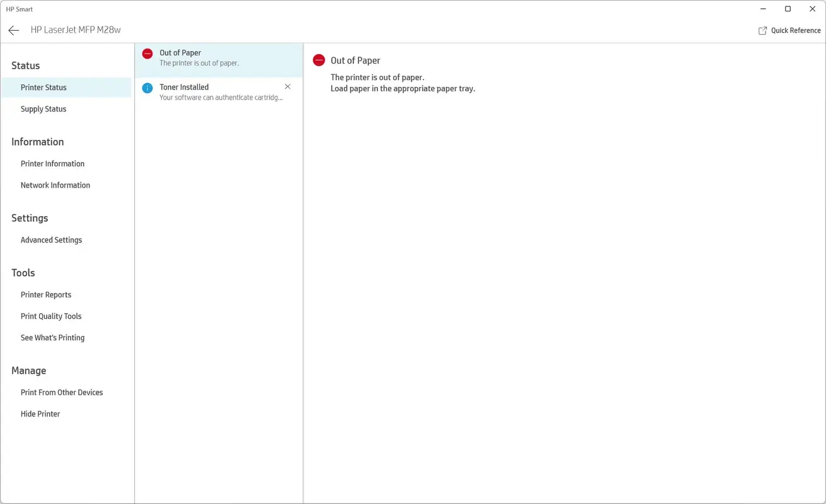The height and width of the screenshot is (504, 826).
Task: Open Supply Status in the sidebar
Action: pos(43,108)
